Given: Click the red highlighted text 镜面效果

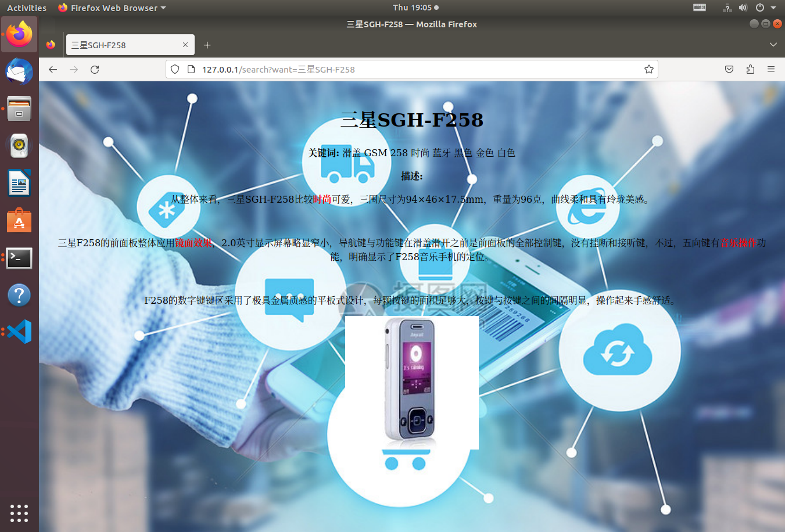Looking at the screenshot, I should coord(193,243).
